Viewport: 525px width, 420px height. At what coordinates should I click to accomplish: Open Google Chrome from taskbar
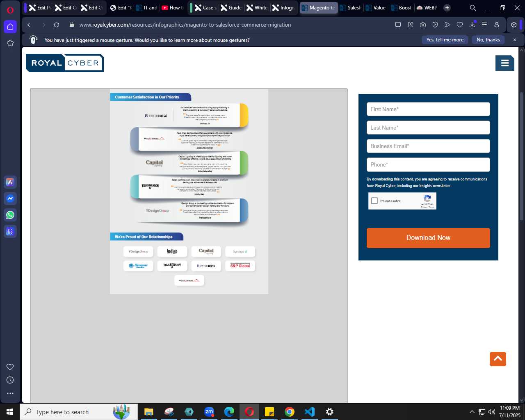[x=290, y=412]
